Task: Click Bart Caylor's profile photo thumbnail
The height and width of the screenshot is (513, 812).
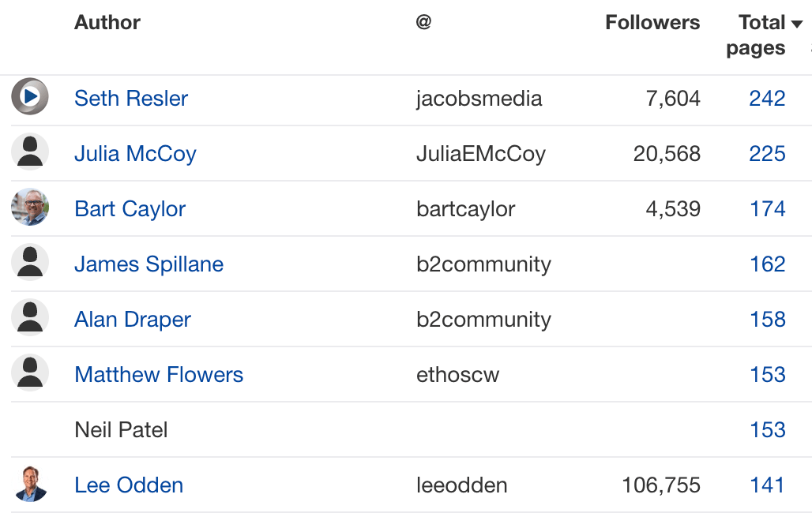Action: pos(29,208)
